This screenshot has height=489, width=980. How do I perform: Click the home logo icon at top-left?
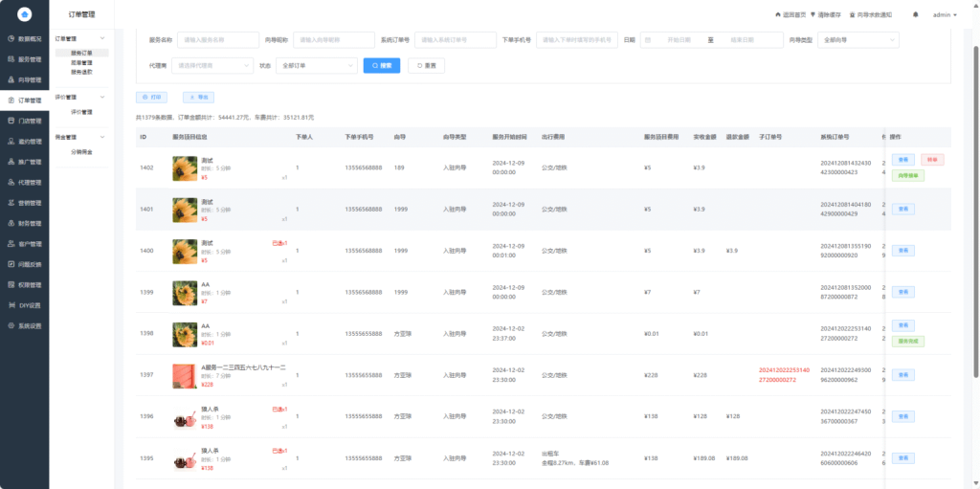pyautogui.click(x=24, y=15)
